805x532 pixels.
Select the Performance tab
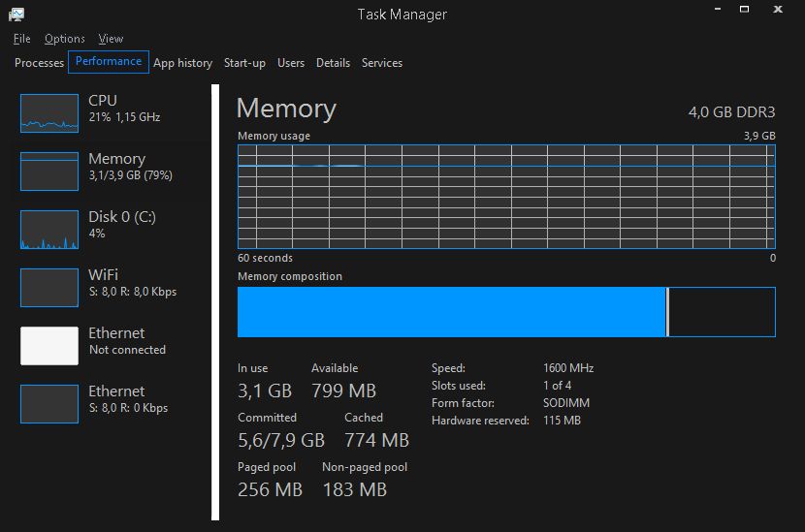pos(109,62)
